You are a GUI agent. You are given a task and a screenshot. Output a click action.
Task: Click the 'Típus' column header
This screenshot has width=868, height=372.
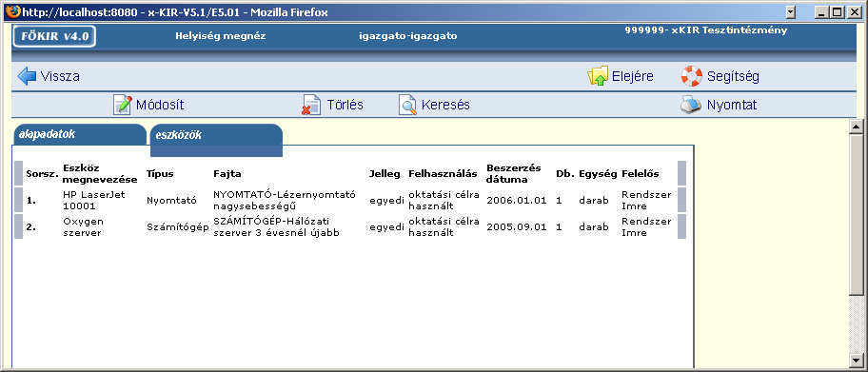(x=160, y=174)
